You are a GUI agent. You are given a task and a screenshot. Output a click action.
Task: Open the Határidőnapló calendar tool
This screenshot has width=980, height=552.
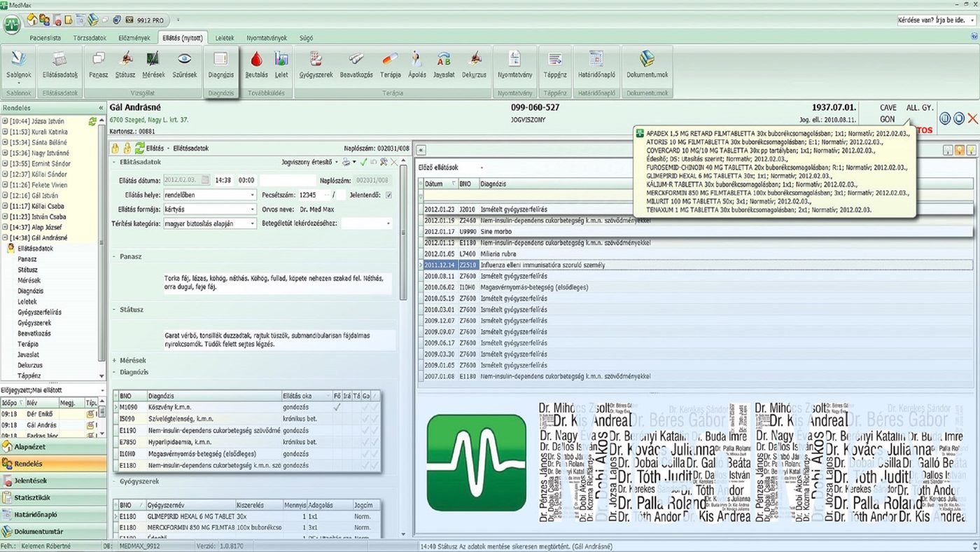coord(596,64)
